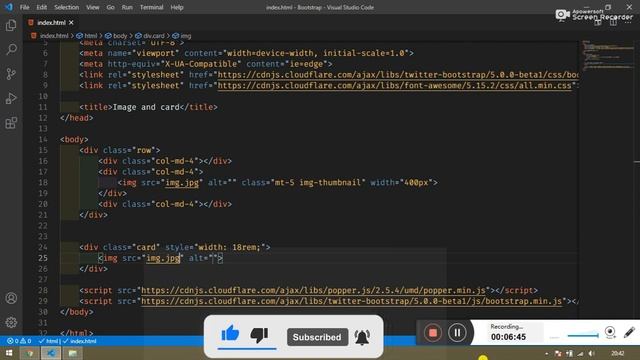This screenshot has height=360, width=640.
Task: Open the Edit menu
Action: point(42,7)
